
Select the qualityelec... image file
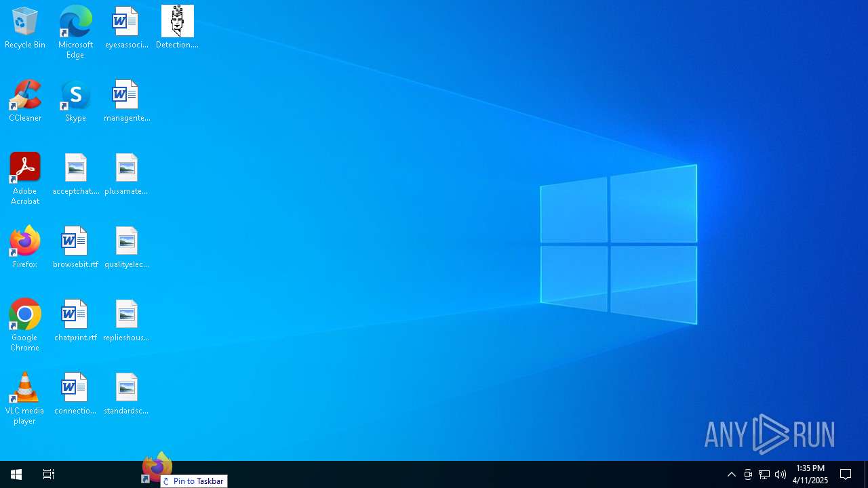(126, 248)
